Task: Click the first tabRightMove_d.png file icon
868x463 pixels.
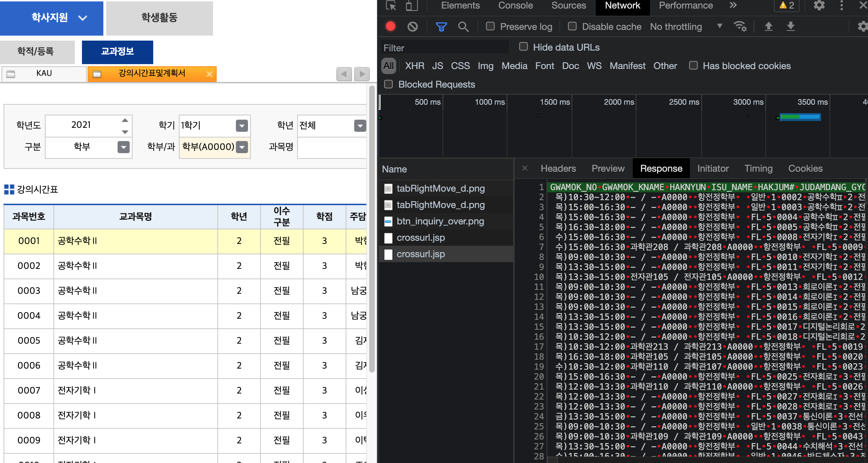Action: pos(388,189)
